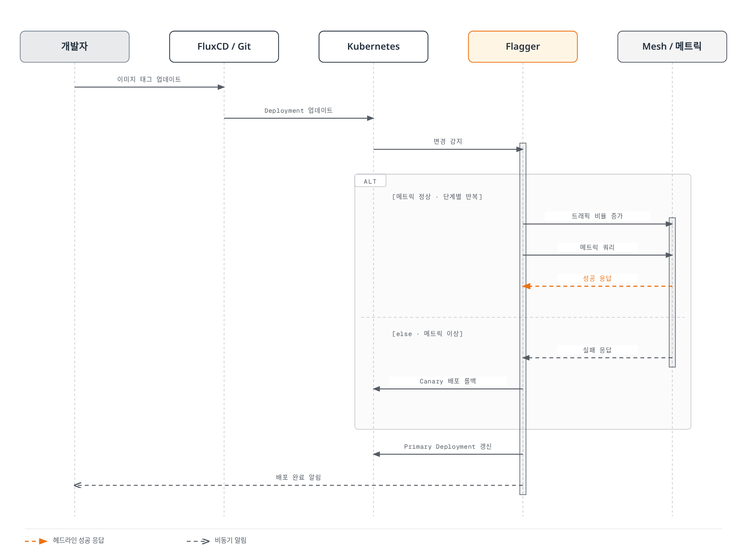Screen dimensions: 747x560
Task: Click the orange "성공 응답" message label
Action: 597,279
